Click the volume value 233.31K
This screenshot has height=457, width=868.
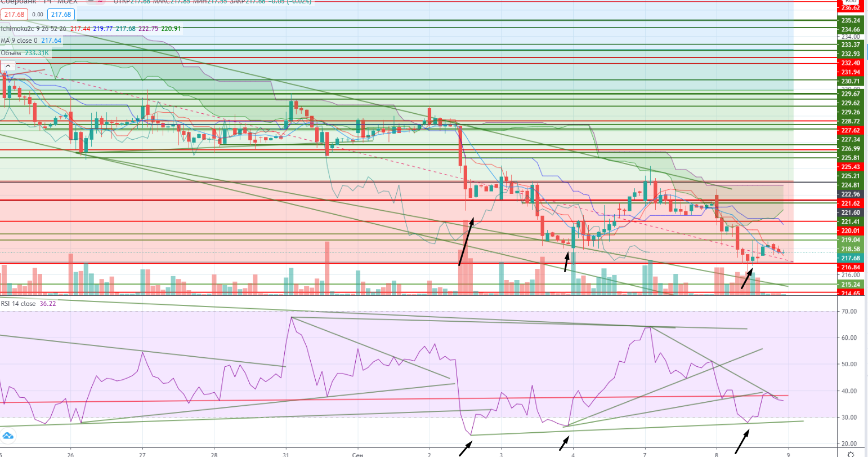click(x=37, y=53)
